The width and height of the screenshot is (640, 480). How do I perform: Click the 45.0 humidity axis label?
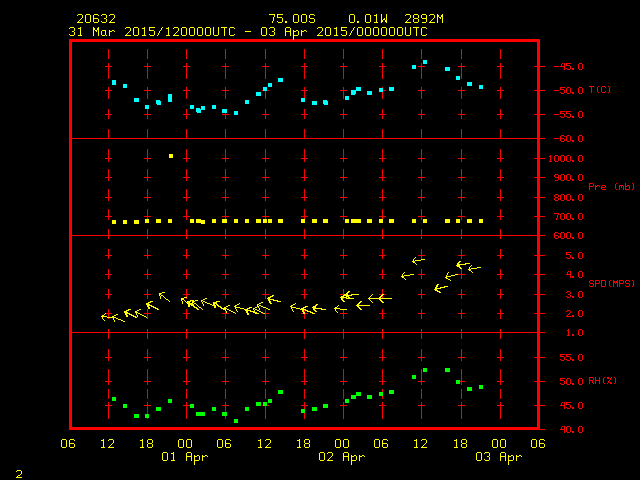point(571,406)
